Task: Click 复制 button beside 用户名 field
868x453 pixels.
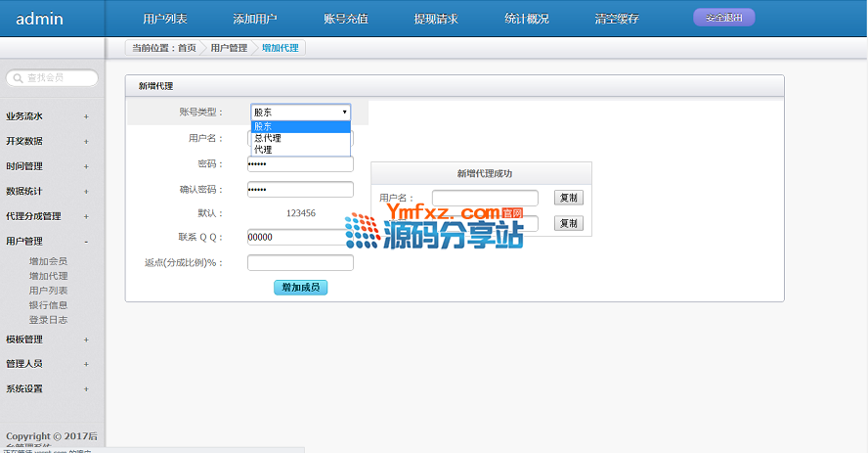Action: pyautogui.click(x=568, y=198)
